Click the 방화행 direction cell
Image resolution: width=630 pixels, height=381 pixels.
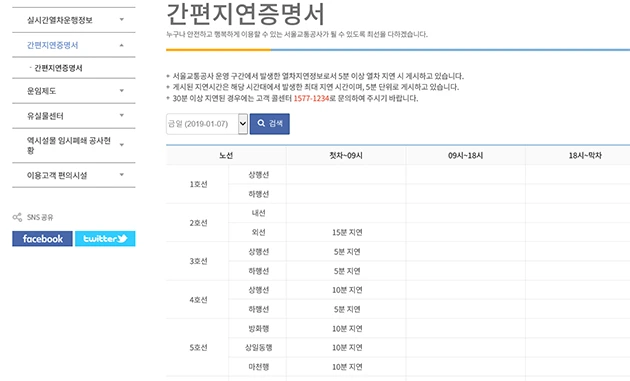pos(258,329)
